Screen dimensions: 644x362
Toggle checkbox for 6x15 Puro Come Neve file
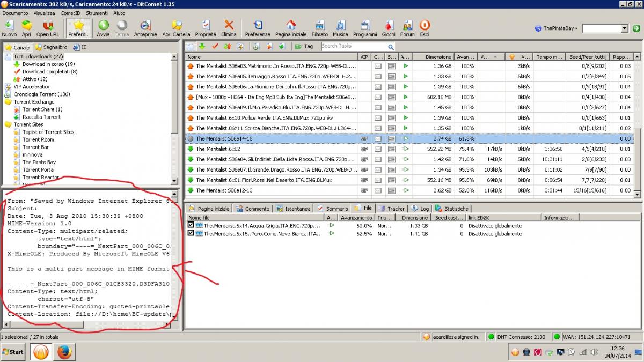pos(191,234)
